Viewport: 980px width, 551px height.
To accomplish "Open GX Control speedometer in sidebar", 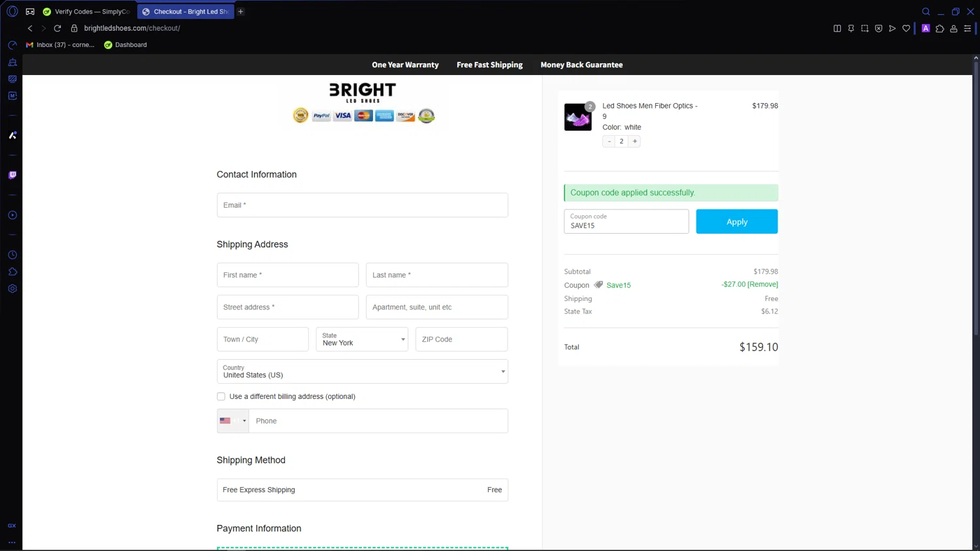I will click(12, 45).
